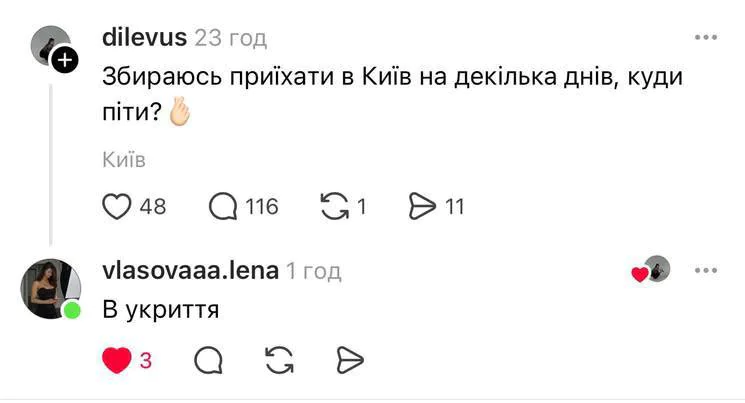Open the 23 год post timestamp

pos(231,38)
